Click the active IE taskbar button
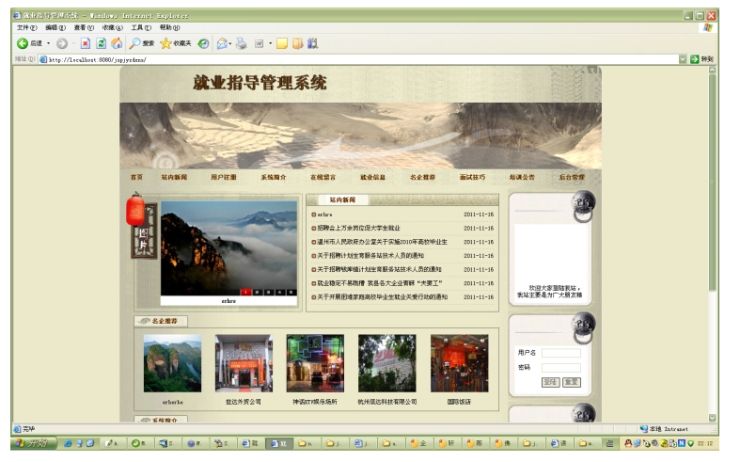 (x=279, y=443)
